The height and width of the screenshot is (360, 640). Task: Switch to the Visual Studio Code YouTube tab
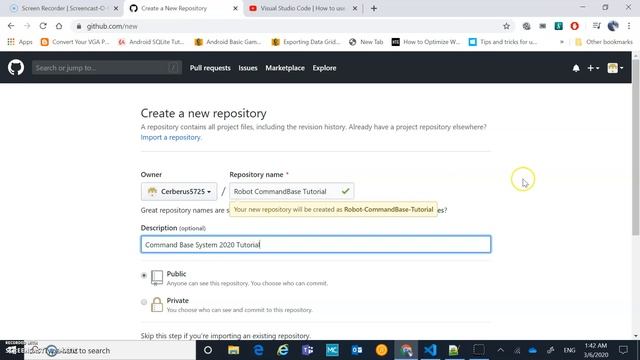[302, 8]
